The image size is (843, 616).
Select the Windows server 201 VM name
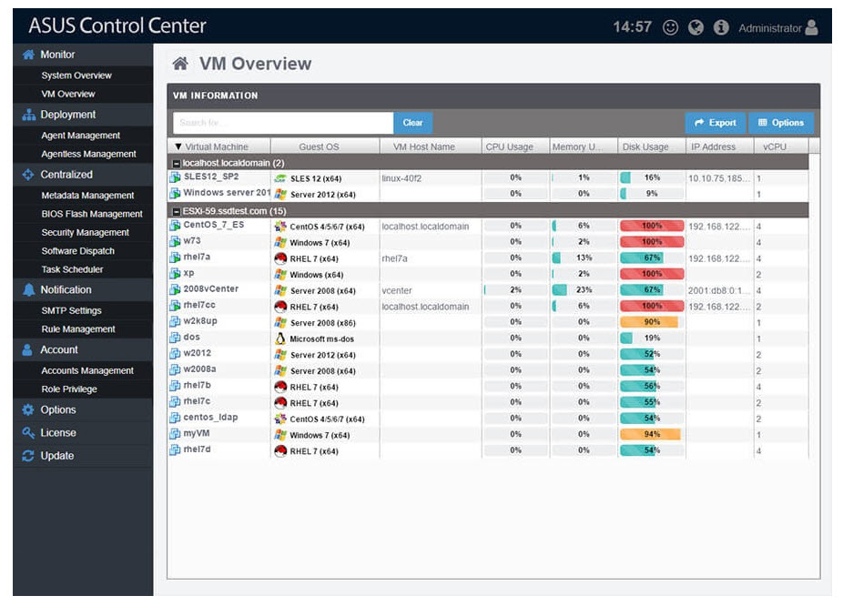[x=227, y=192]
